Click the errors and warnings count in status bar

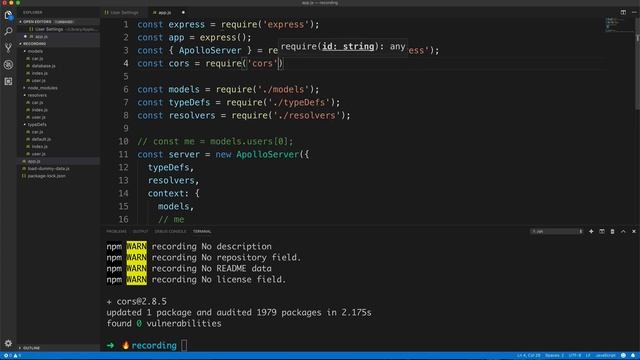[12, 356]
